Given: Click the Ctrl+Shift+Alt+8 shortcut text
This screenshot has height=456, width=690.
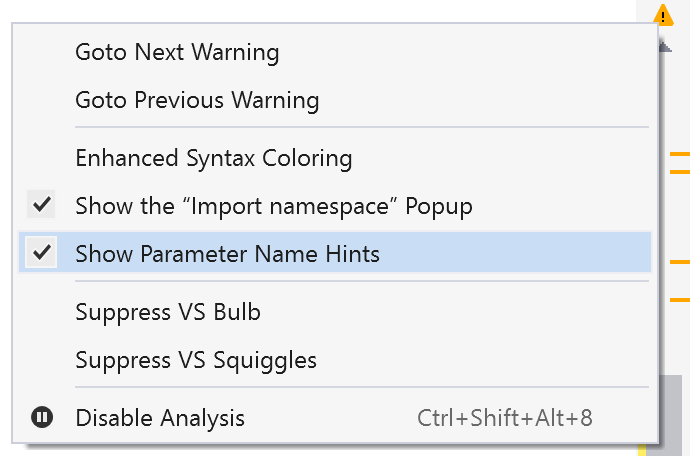Looking at the screenshot, I should (x=505, y=418).
